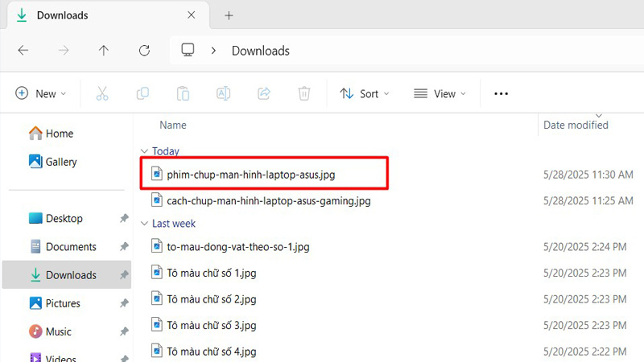Viewport: 644px width, 362px height.
Task: Click the Paste clipboard icon
Action: pyautogui.click(x=183, y=93)
